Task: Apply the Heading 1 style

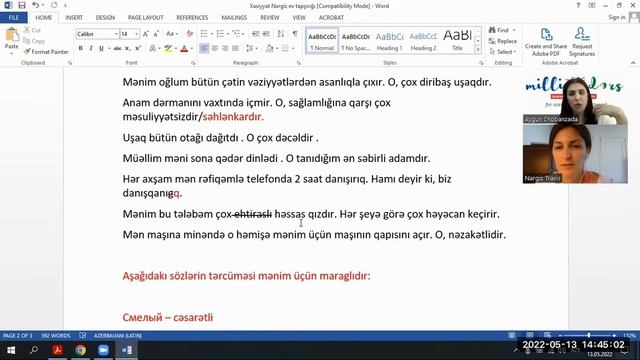Action: [x=389, y=41]
